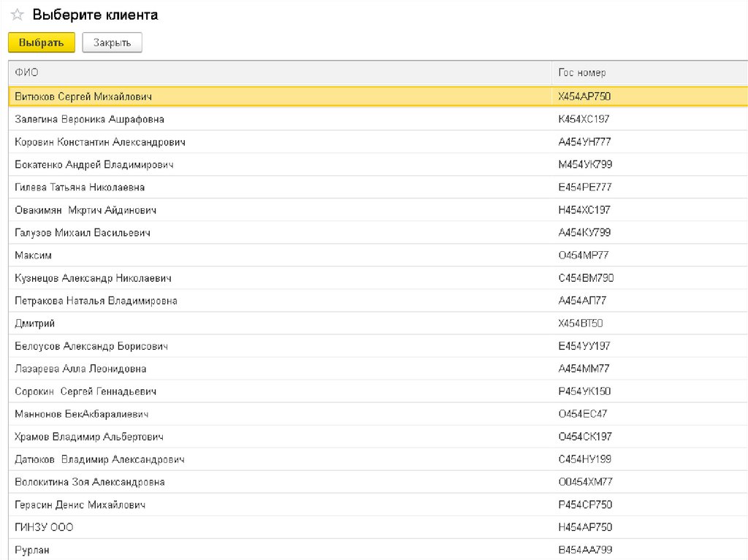Select client Залегина Вероника Ашрафовна

[89, 119]
